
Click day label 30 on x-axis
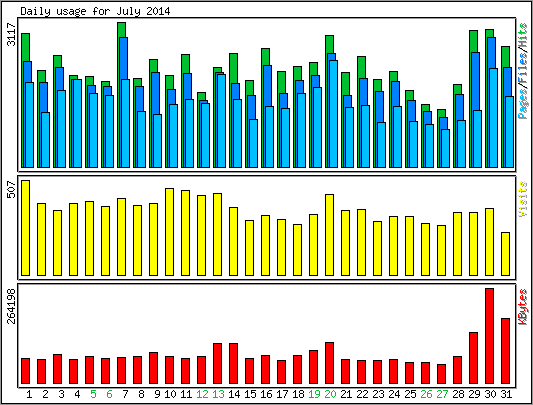(490, 394)
